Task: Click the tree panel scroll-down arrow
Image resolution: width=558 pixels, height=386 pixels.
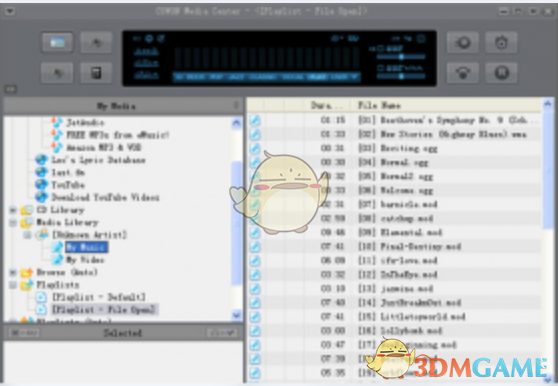Action: point(236,315)
